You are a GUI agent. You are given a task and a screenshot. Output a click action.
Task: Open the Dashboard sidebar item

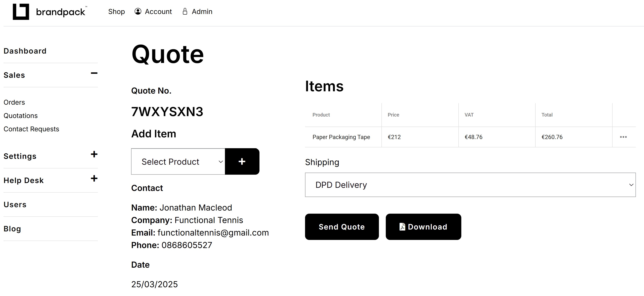tap(25, 51)
